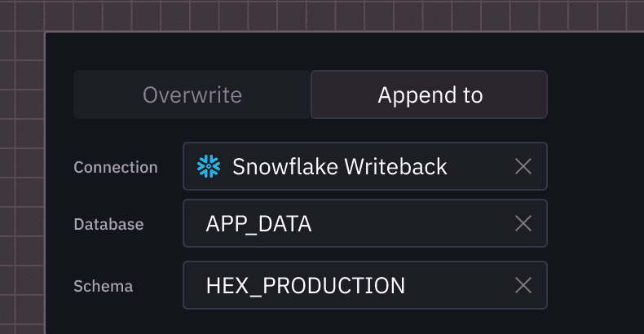
Task: Click the Schema field label
Action: point(104,286)
